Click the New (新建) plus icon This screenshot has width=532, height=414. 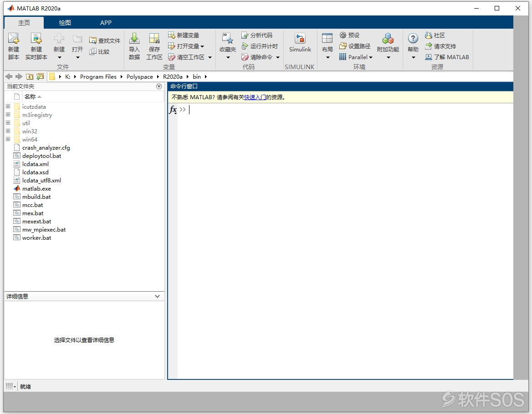tap(59, 39)
